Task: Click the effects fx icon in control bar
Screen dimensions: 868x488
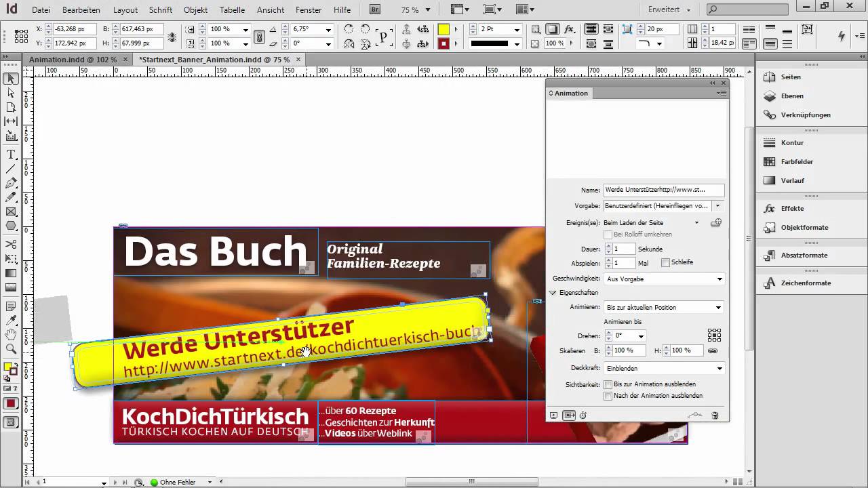Action: [570, 30]
